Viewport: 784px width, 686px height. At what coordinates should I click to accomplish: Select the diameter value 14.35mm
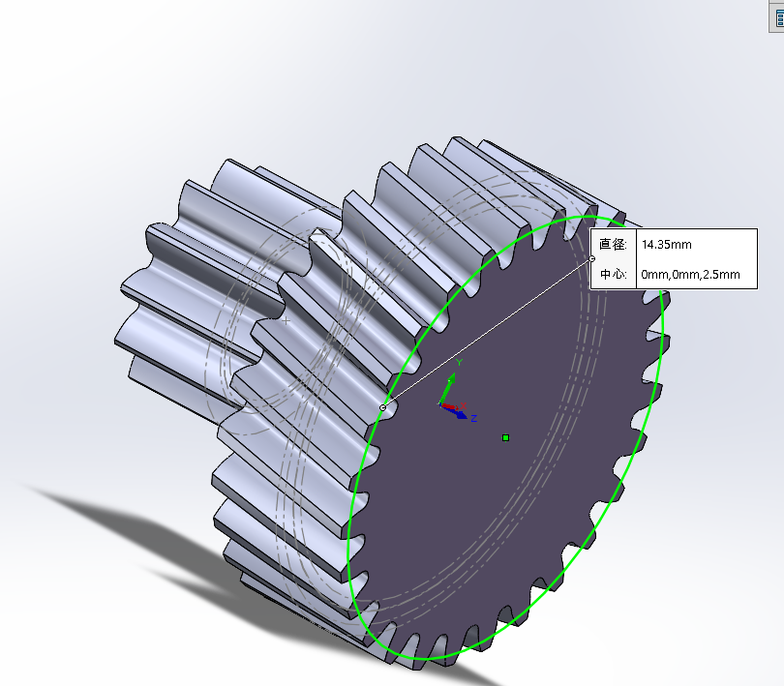point(667,245)
